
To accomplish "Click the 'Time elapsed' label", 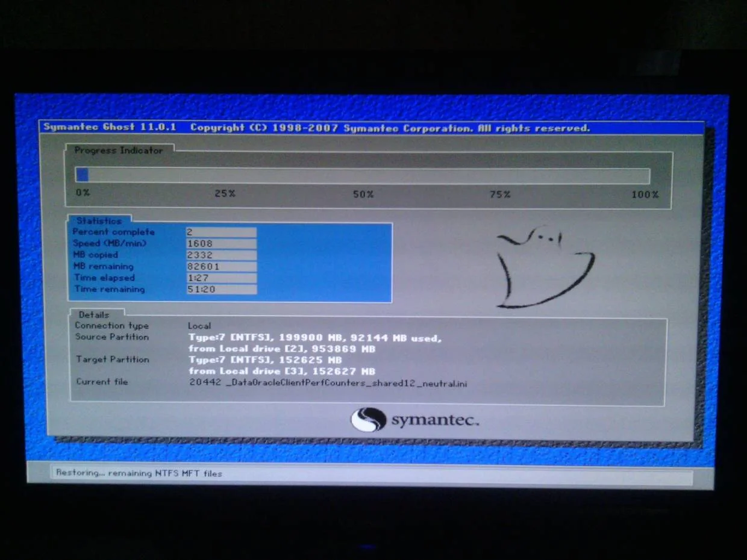I will (105, 278).
